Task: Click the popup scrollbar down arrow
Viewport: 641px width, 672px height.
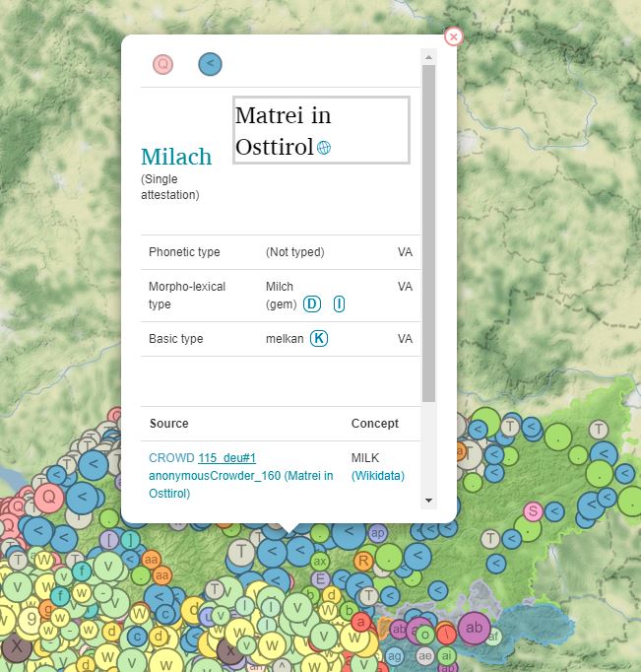Action: pyautogui.click(x=428, y=501)
